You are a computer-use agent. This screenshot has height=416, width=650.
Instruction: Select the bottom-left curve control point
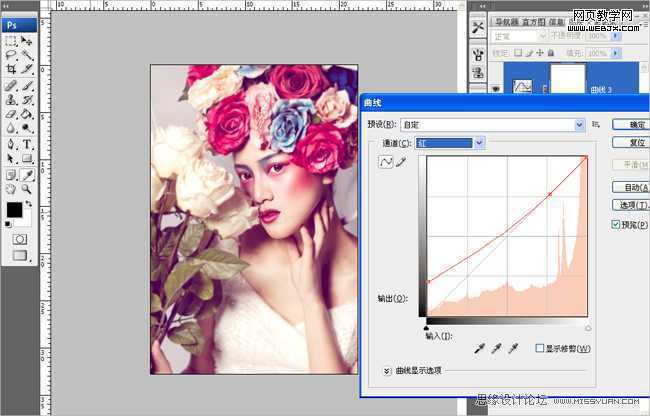pyautogui.click(x=428, y=282)
